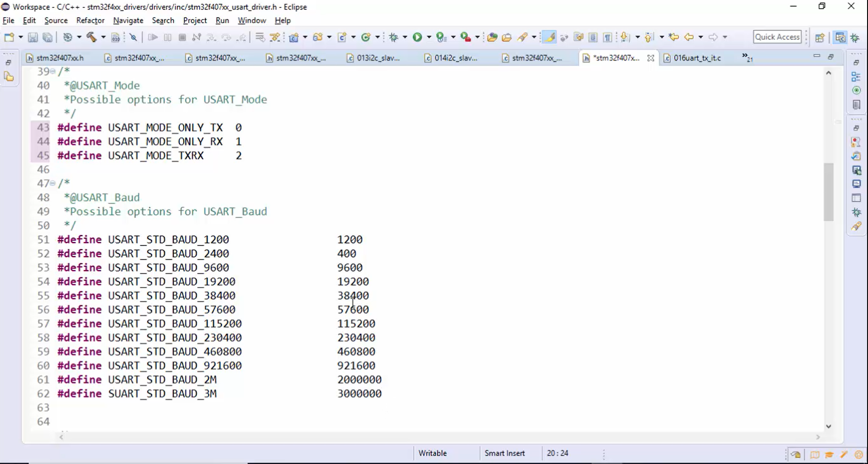Click the Quick Access search field

[777, 37]
